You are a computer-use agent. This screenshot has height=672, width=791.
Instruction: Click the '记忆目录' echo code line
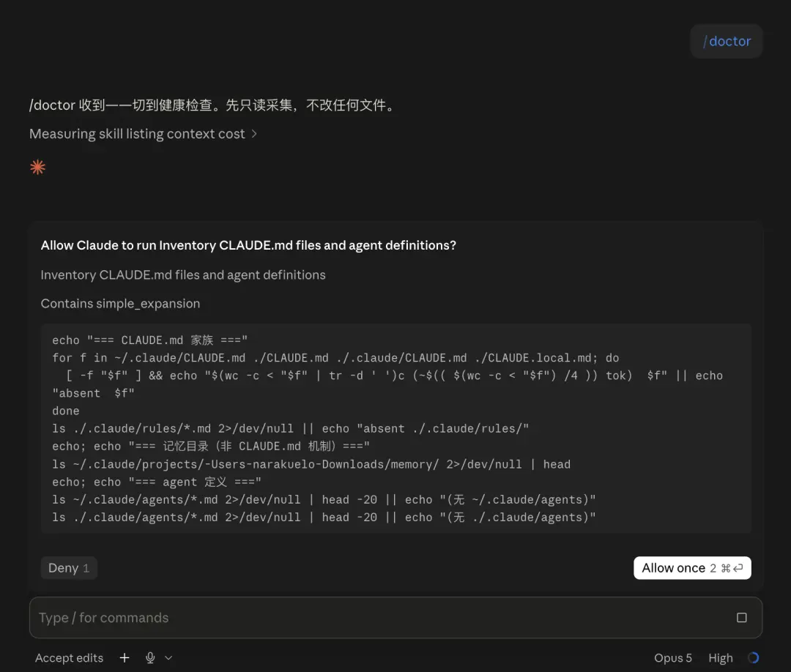(x=211, y=446)
